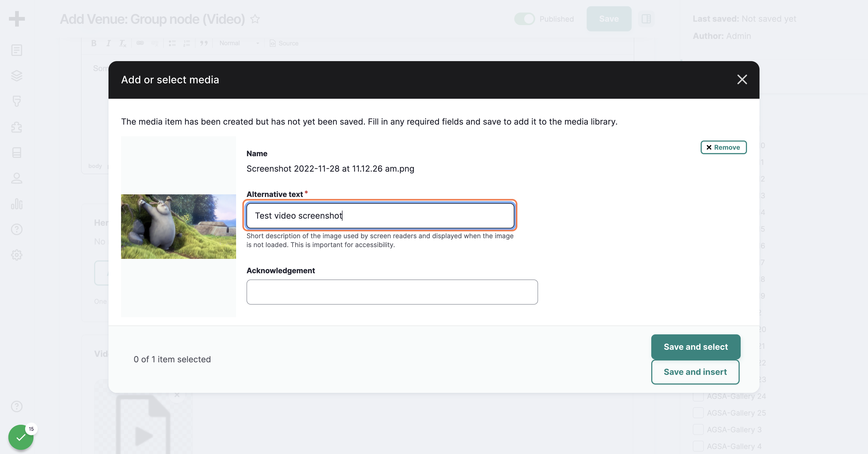The width and height of the screenshot is (868, 454).
Task: Open the appearance paintbrush icon in sidebar
Action: coord(17,101)
